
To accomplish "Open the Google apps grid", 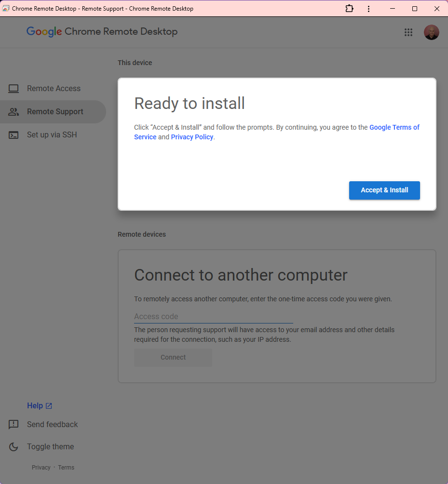I will tap(408, 32).
